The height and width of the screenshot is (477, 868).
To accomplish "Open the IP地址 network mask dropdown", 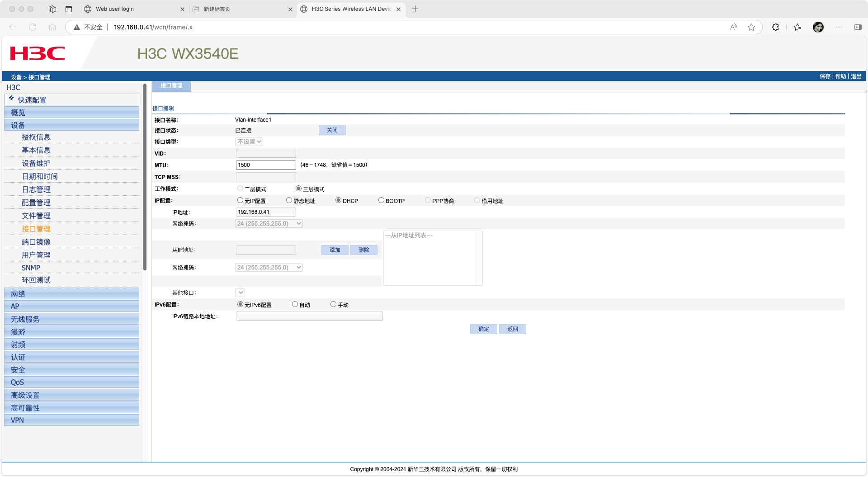I will click(269, 224).
